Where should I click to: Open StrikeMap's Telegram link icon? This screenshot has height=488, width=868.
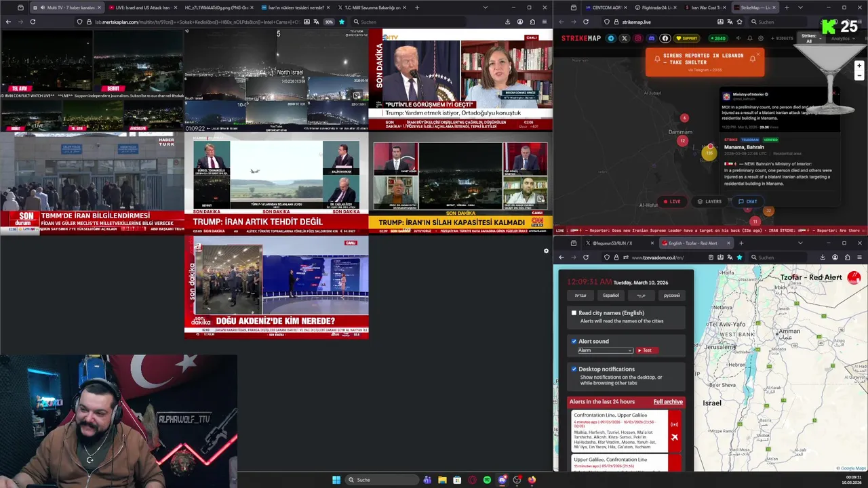[x=611, y=38]
